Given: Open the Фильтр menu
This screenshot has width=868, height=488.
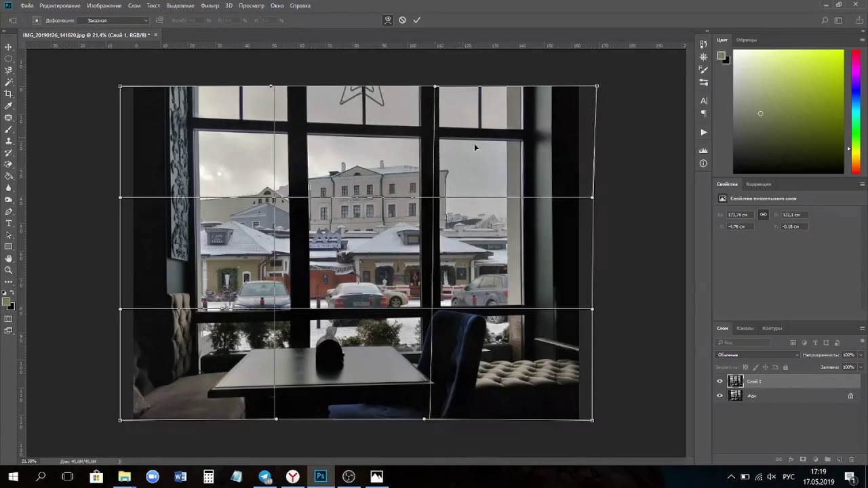Looking at the screenshot, I should pyautogui.click(x=210, y=5).
